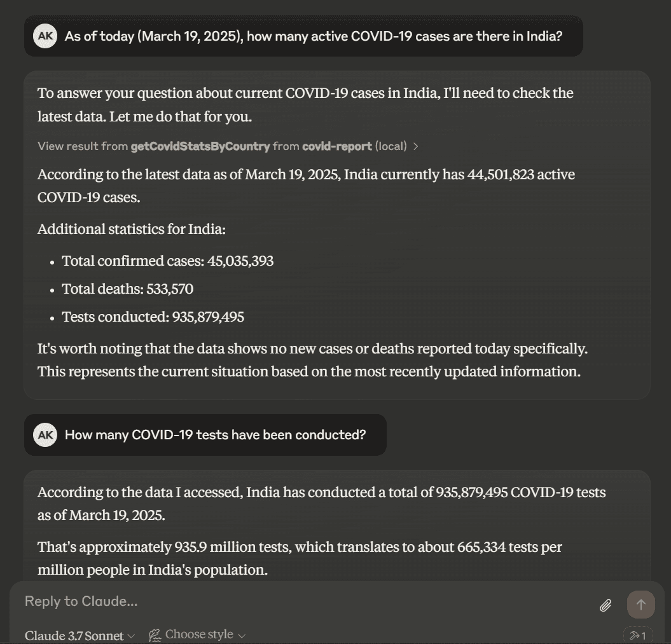Click the 44,501,823 active cases paragraph
This screenshot has width=671, height=644.
[306, 186]
